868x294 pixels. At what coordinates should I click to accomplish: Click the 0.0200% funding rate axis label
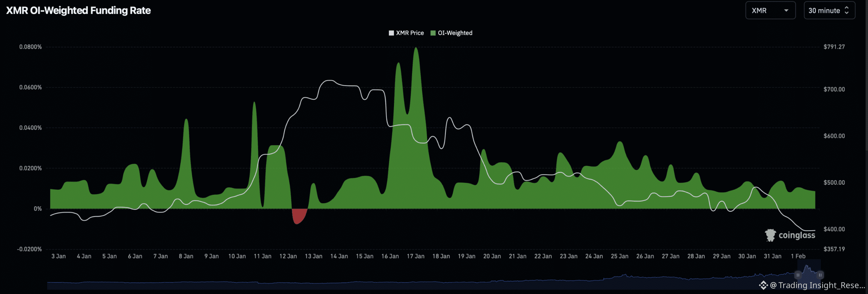pos(31,168)
